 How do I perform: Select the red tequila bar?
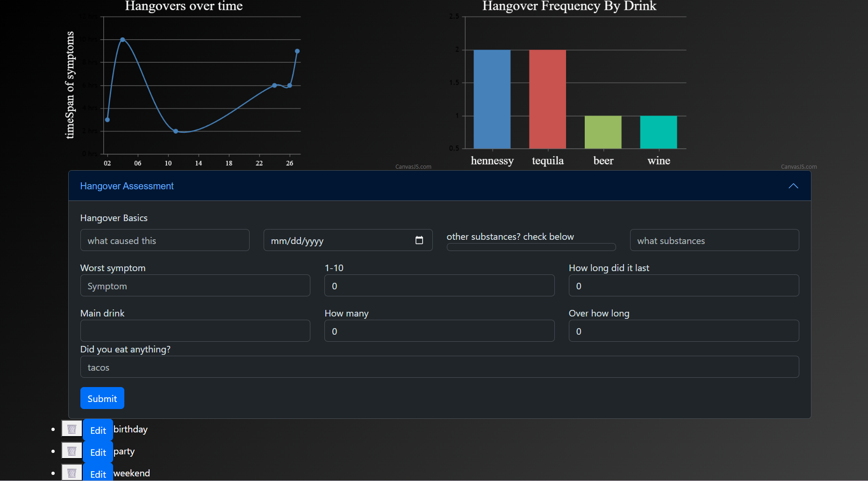[x=547, y=99]
